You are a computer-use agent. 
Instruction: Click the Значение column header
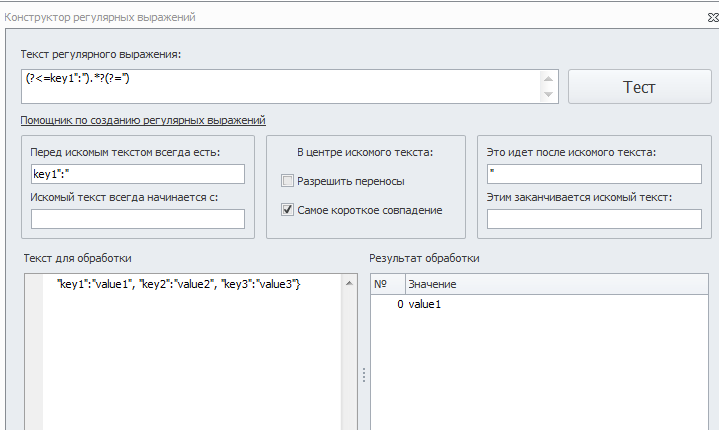pyautogui.click(x=557, y=284)
